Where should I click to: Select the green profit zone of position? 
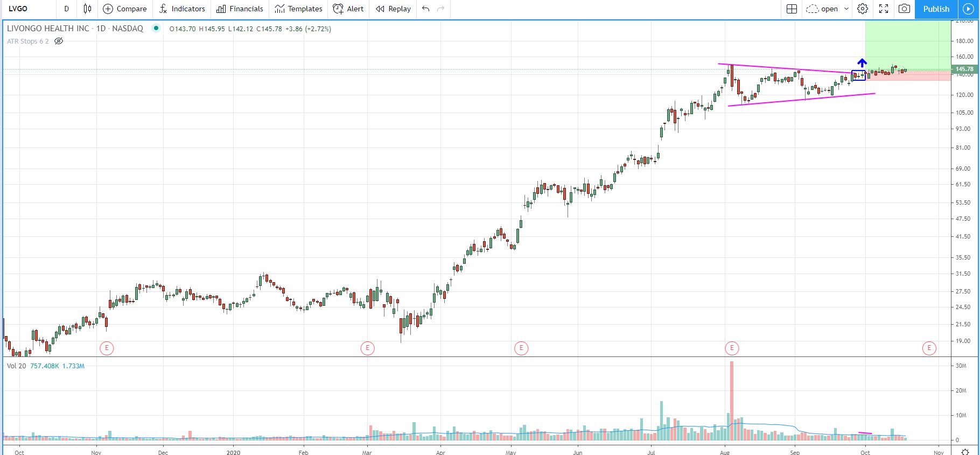pyautogui.click(x=908, y=45)
